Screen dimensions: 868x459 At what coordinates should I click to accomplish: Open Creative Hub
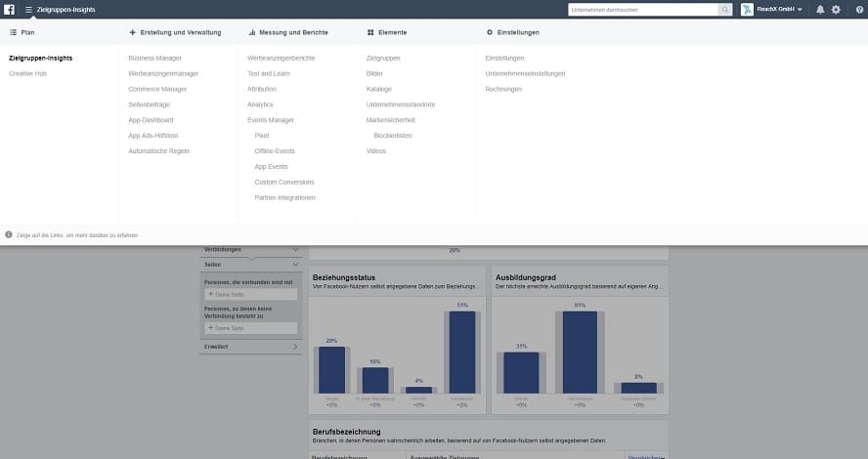[x=27, y=73]
